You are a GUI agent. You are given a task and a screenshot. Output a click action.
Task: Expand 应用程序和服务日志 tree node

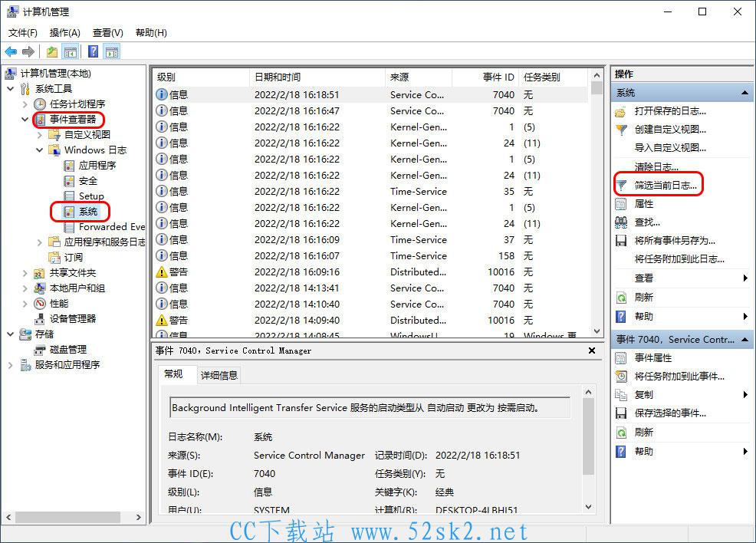(40, 242)
